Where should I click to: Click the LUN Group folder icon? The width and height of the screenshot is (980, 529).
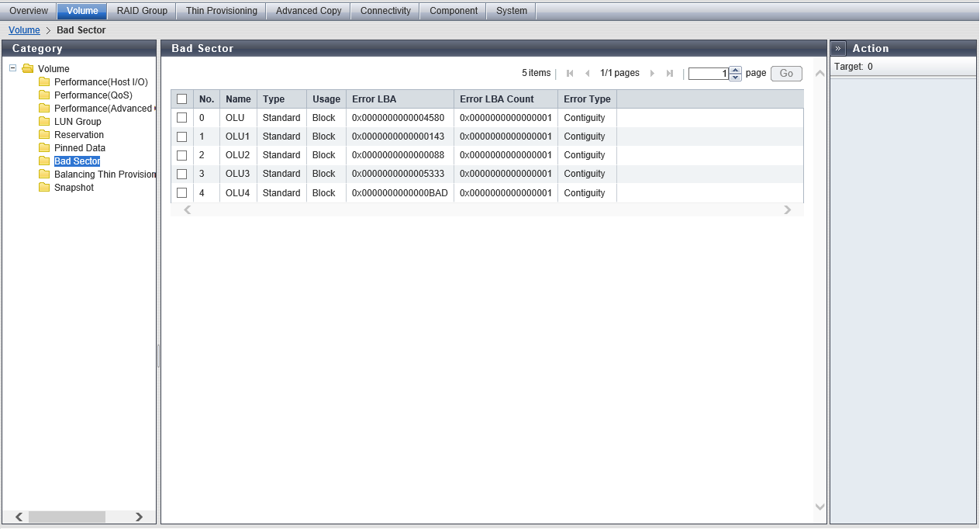coord(44,122)
